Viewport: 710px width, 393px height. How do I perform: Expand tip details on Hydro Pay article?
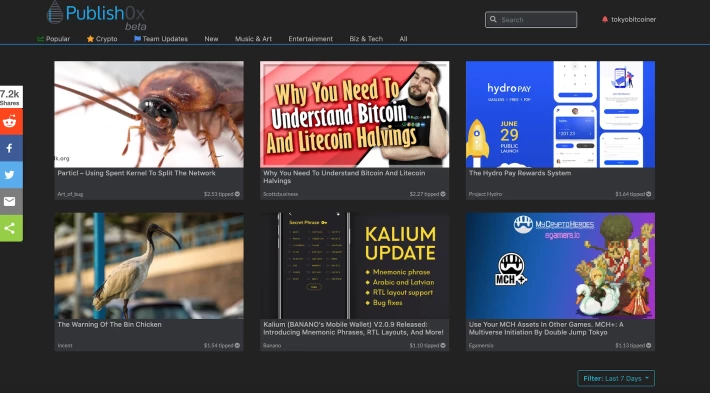pos(648,194)
